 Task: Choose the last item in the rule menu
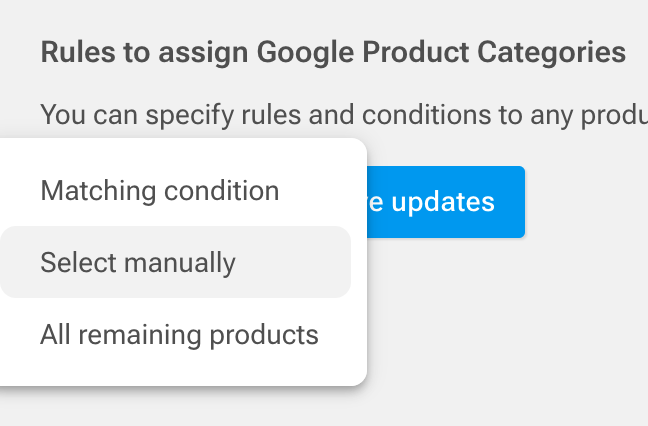tap(179, 334)
